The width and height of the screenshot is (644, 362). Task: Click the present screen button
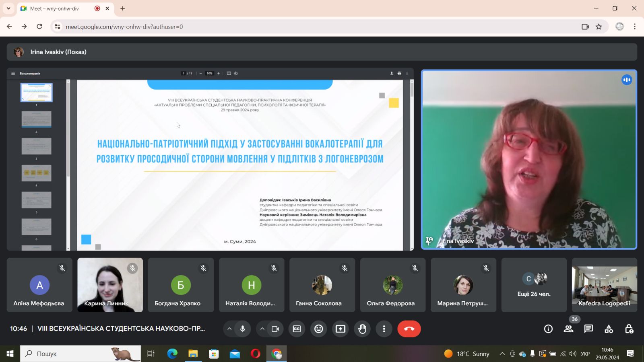click(x=341, y=329)
